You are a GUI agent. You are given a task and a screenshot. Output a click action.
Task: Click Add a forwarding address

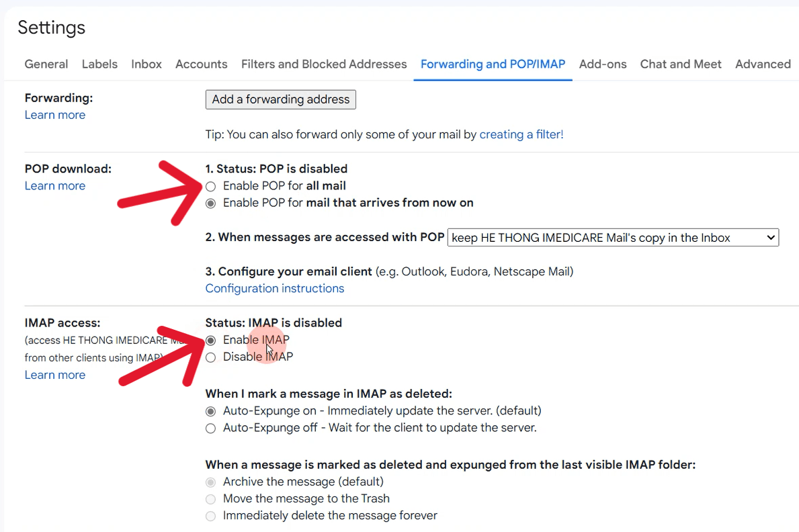point(280,99)
